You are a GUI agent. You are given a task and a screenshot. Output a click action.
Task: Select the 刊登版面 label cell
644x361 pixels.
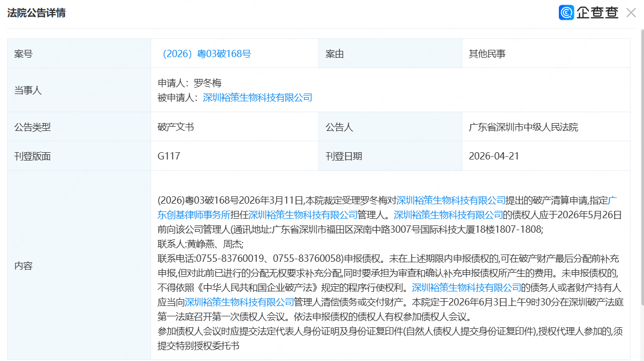[79, 156]
